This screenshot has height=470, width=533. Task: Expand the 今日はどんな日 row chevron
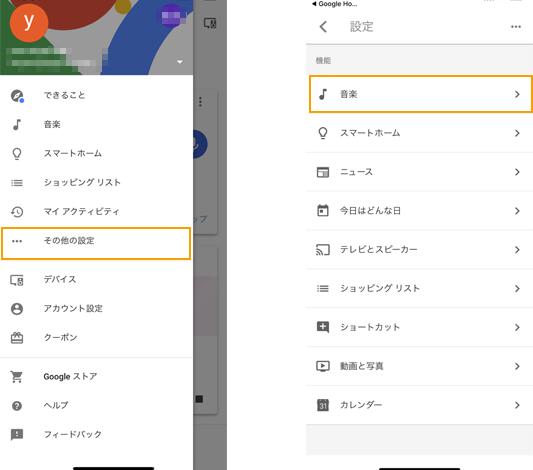click(x=517, y=211)
